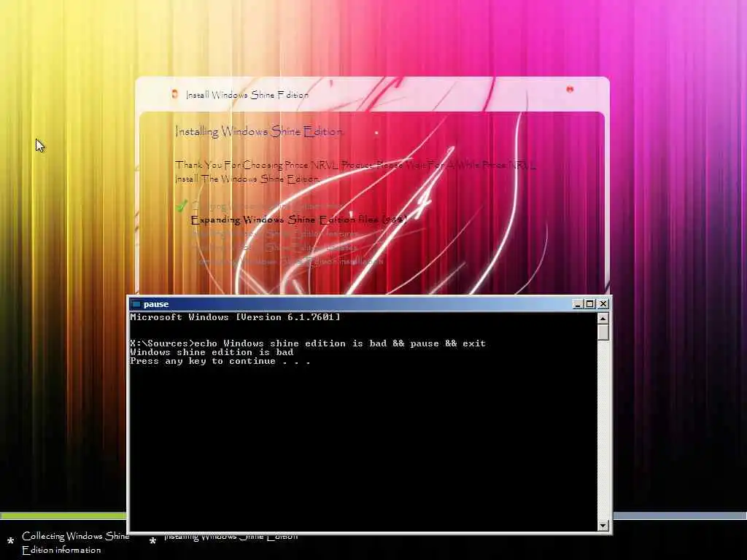The width and height of the screenshot is (747, 560).
Task: Click the 'X:\Sources>echo' command line
Action: (x=308, y=343)
